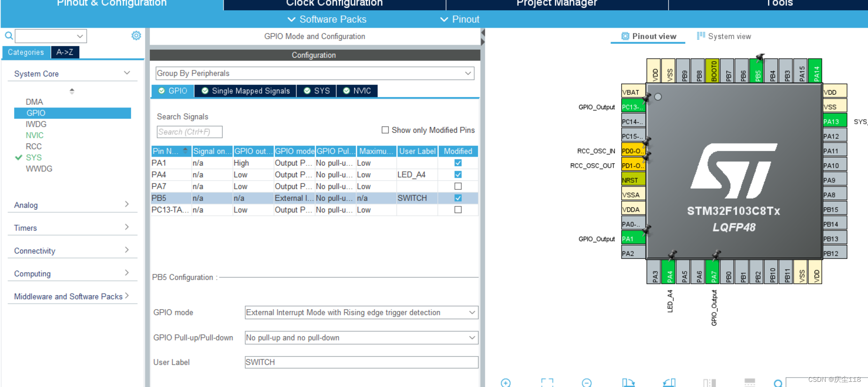Click the PA9 pin on chip right side
868x387 pixels.
(835, 180)
